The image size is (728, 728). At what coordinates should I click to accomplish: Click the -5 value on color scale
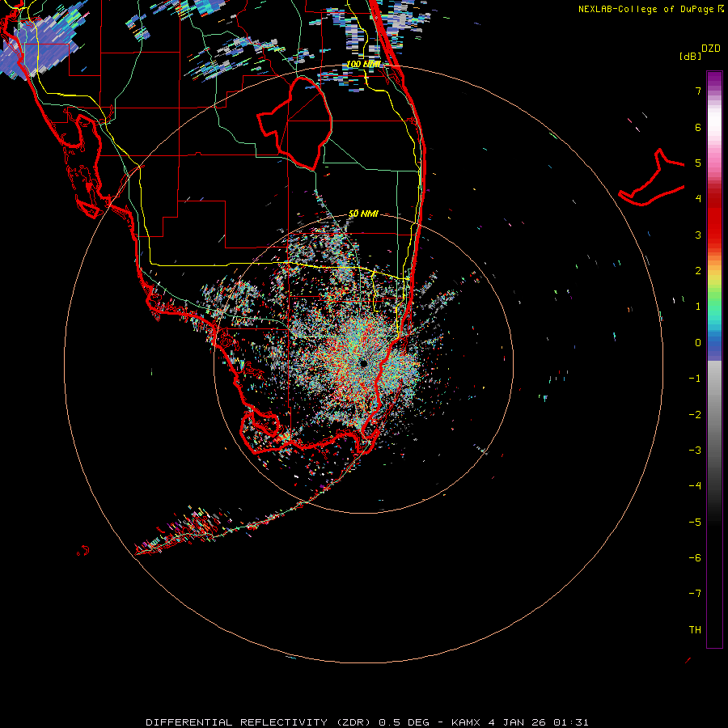tap(695, 522)
